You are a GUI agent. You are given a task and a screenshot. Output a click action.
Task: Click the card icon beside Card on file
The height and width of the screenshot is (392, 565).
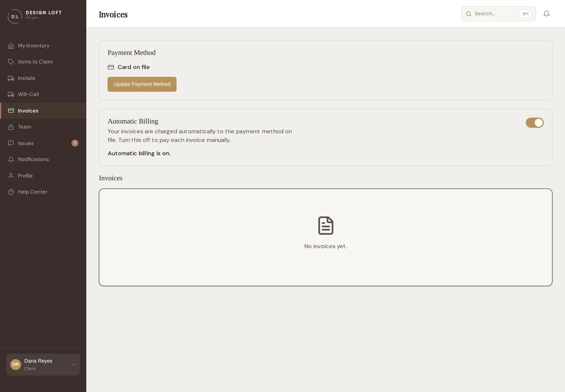[111, 67]
